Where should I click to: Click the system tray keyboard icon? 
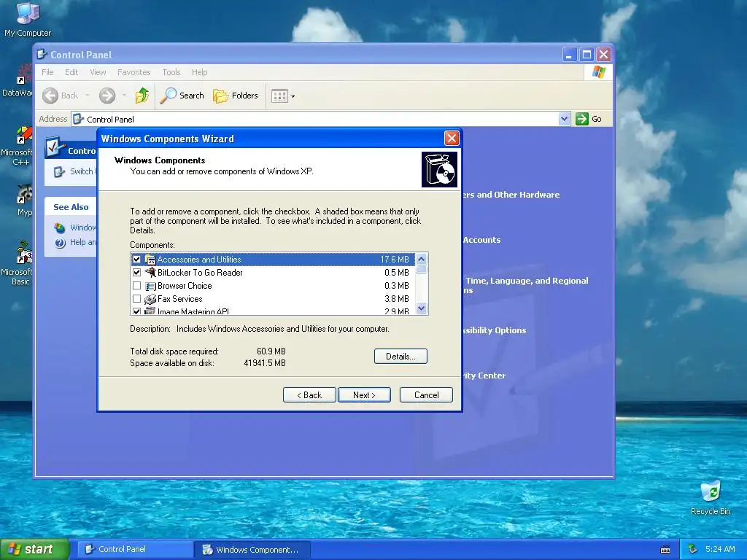665,550
